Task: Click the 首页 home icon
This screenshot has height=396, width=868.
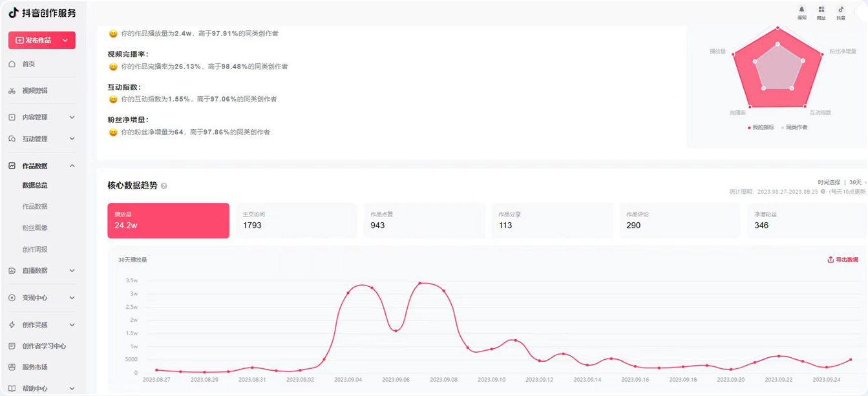Action: pos(12,64)
